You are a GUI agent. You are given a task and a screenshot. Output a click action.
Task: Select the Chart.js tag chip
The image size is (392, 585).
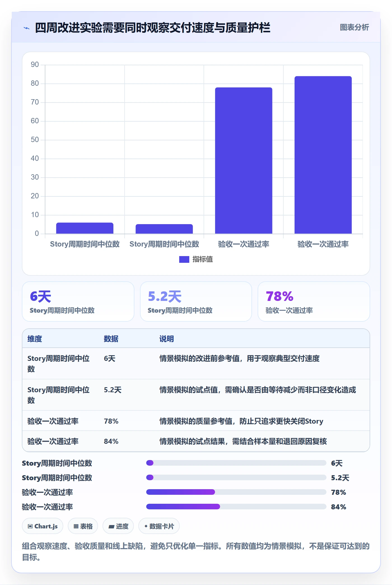click(x=43, y=526)
